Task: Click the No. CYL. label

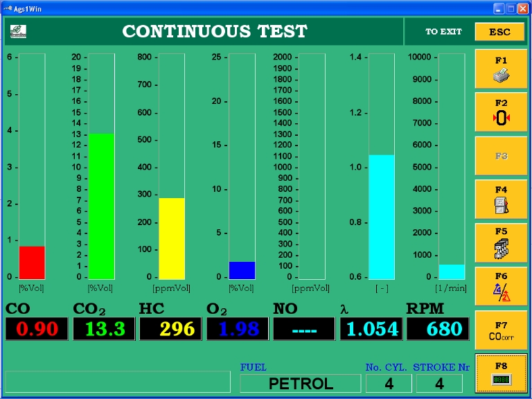Action: [386, 367]
